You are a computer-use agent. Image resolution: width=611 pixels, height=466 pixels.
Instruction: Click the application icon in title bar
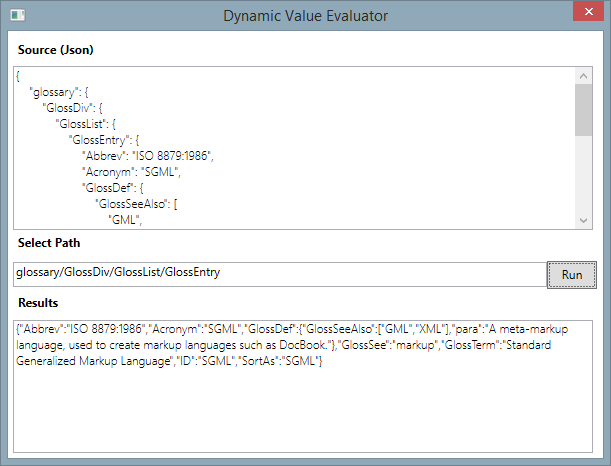[x=17, y=15]
